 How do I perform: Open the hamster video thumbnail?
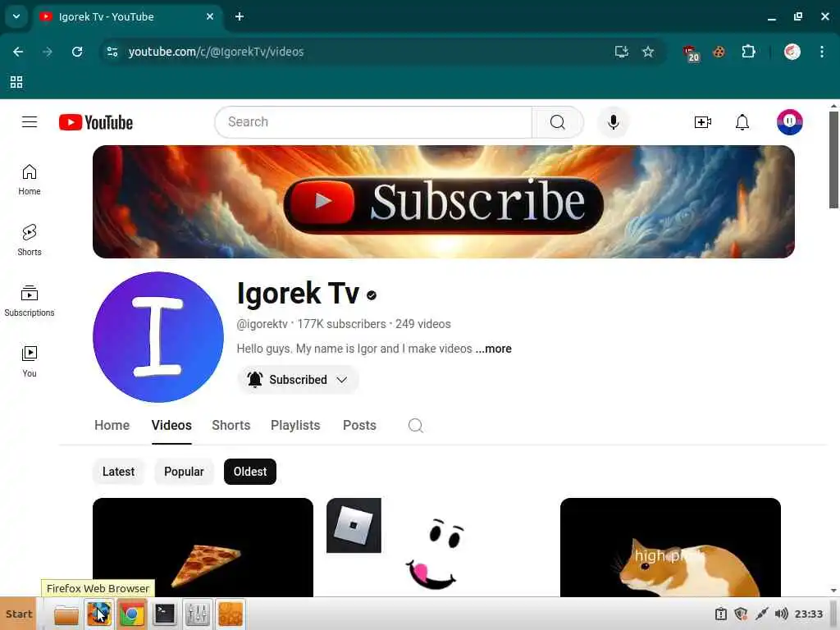point(670,547)
